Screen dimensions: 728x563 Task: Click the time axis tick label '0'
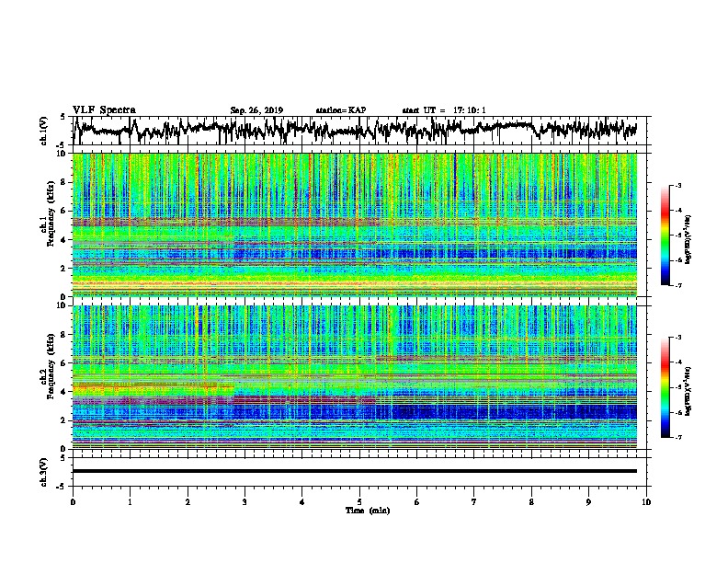pyautogui.click(x=73, y=502)
